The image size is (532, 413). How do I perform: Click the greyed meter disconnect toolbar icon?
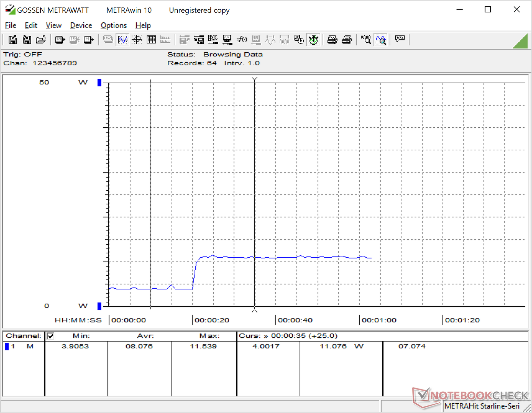click(74, 40)
